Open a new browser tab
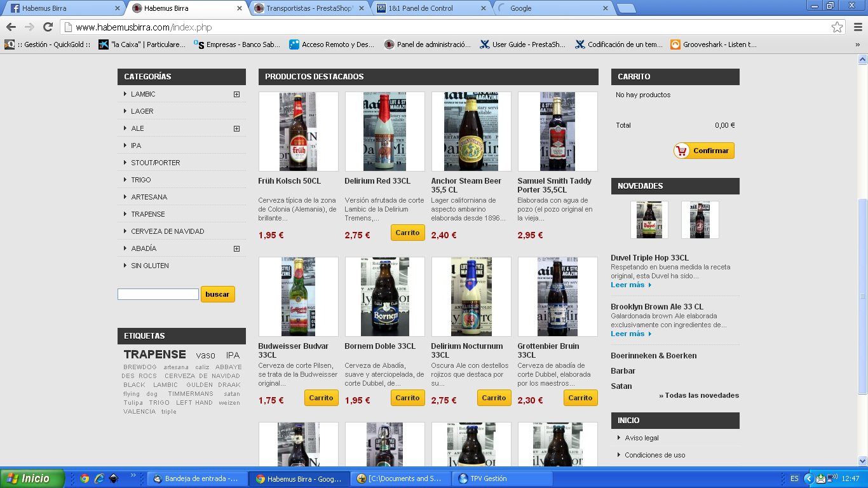868x488 pixels. (x=626, y=8)
